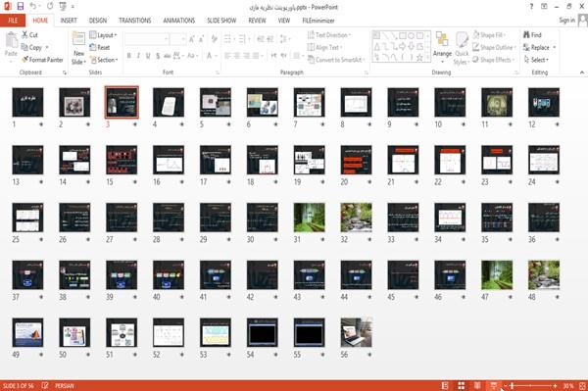Click the spell check icon in status bar
The width and height of the screenshot is (588, 391).
pos(45,385)
